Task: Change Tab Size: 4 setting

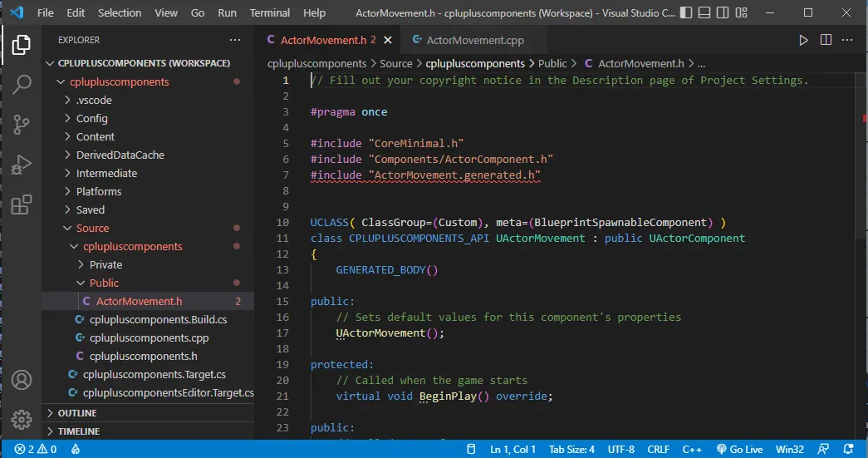Action: [571, 449]
